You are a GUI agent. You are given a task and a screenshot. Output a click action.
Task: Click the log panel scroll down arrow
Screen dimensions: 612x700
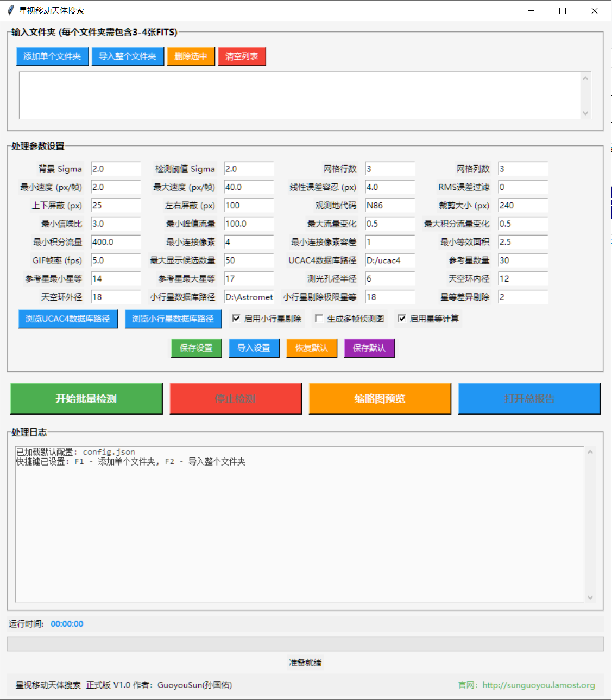coord(590,597)
